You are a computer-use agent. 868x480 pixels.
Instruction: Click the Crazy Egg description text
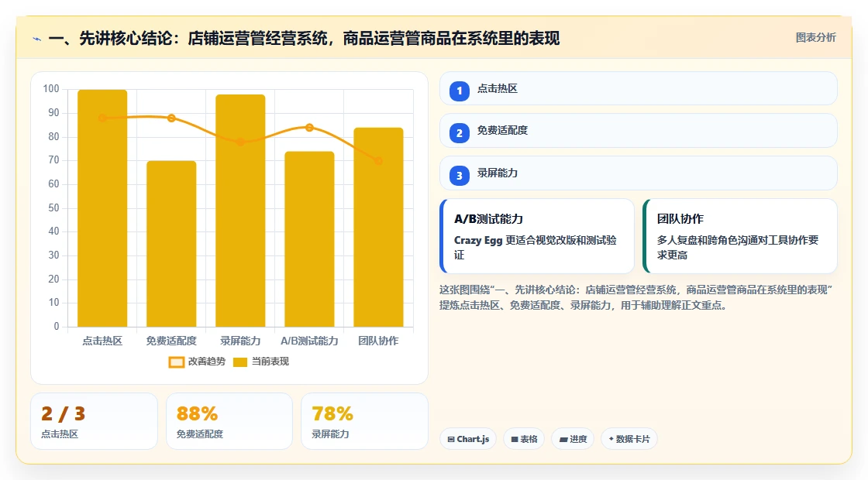click(536, 248)
